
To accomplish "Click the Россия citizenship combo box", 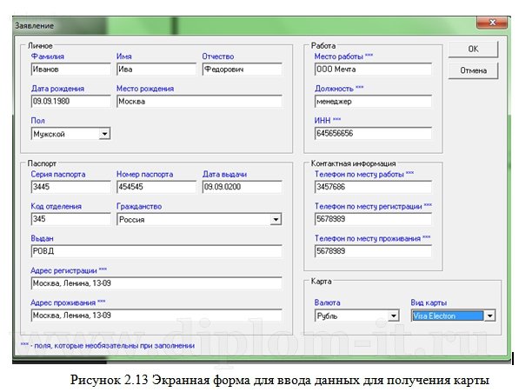I will (x=199, y=220).
